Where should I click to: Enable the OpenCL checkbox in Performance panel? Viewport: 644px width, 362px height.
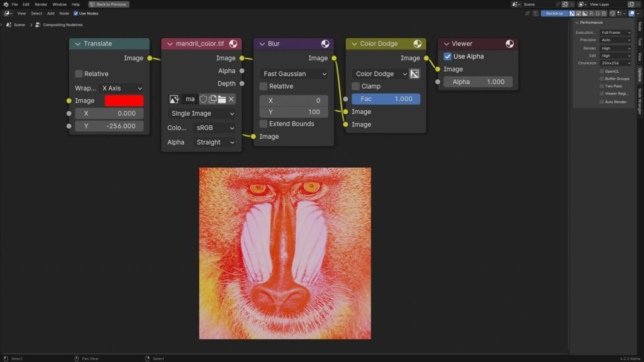602,70
